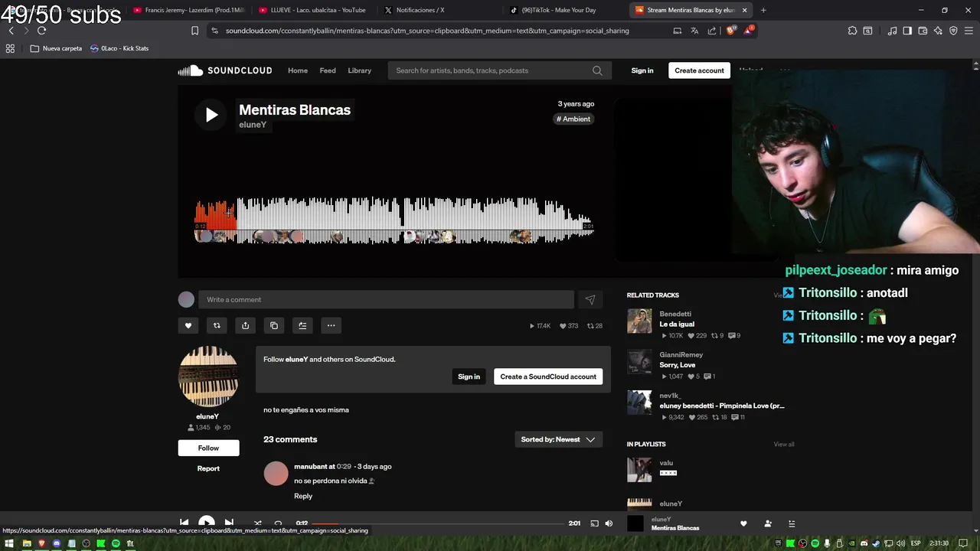Close the SoundCloud Mentiras Blancas tab

[744, 10]
